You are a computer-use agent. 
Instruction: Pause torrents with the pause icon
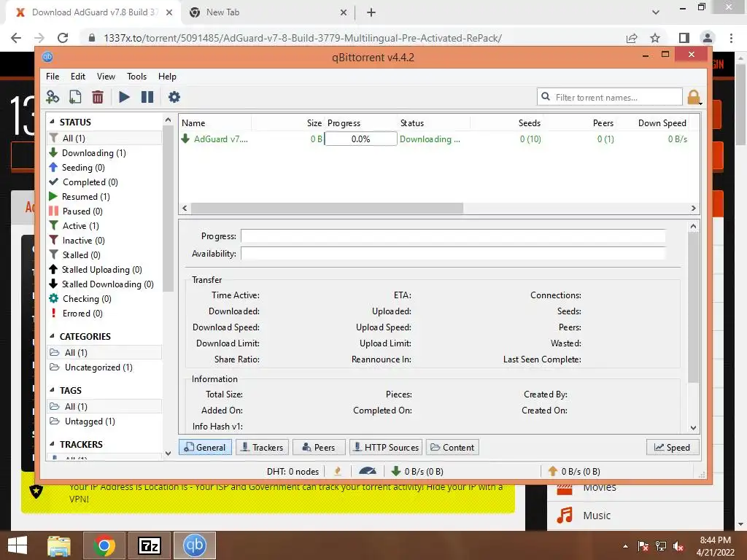pyautogui.click(x=147, y=97)
